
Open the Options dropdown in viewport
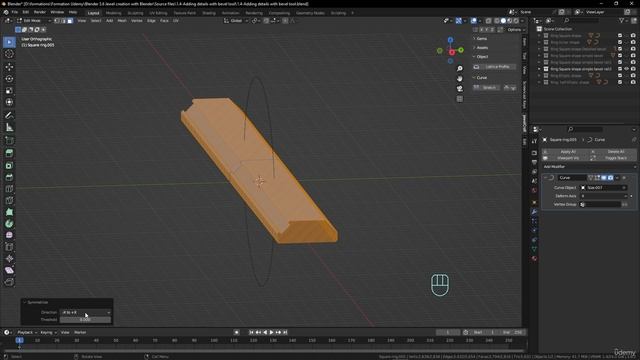(516, 30)
